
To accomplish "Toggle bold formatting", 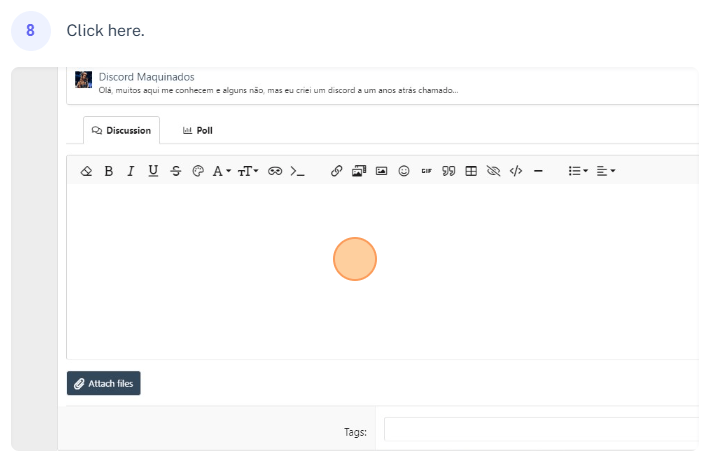I will click(x=109, y=171).
